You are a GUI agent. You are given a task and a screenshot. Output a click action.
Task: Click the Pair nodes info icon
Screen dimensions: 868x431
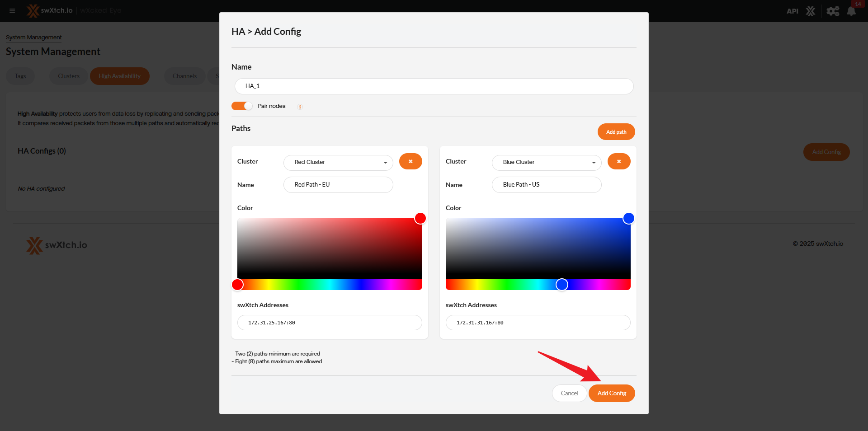click(300, 107)
